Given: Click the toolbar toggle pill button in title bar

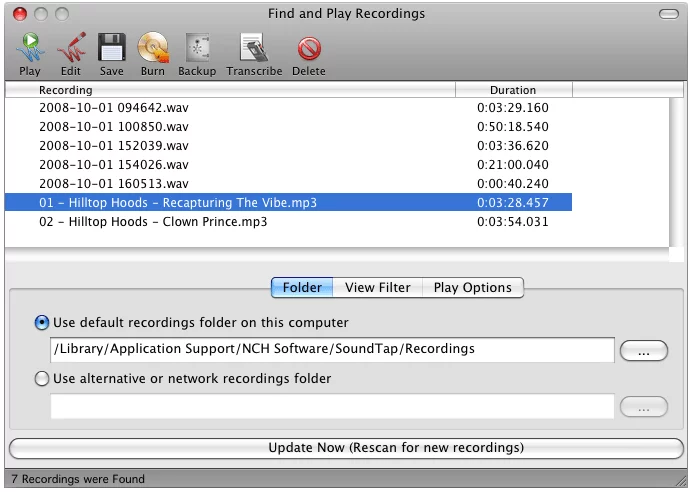Looking at the screenshot, I should coord(668,14).
